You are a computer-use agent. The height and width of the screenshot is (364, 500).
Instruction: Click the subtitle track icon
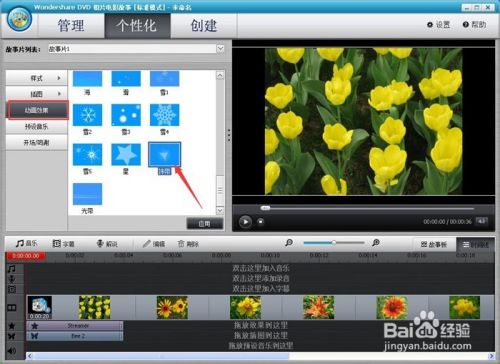pyautogui.click(x=12, y=289)
